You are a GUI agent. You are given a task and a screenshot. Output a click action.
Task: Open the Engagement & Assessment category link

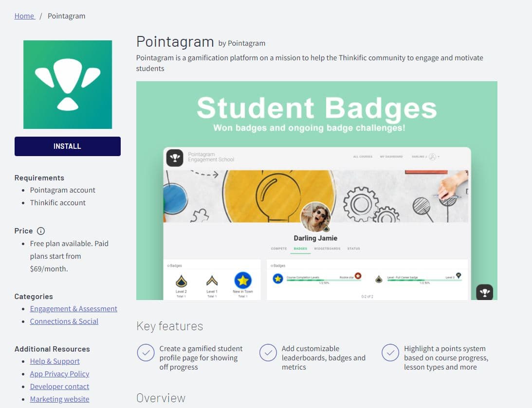[73, 308]
